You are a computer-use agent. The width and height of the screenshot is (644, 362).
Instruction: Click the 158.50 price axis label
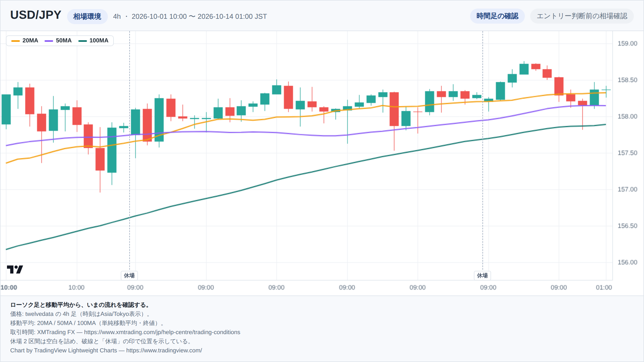click(x=627, y=80)
